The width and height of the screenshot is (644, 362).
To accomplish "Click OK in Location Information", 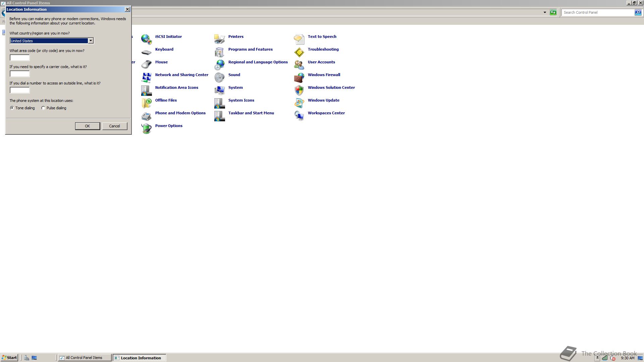I will coord(88,126).
